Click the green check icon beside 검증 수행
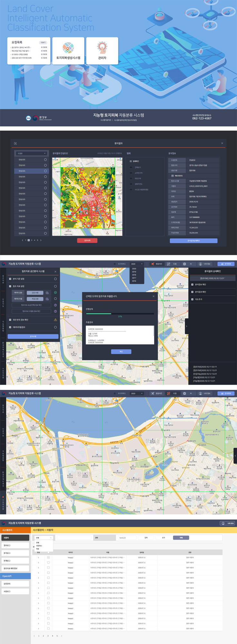Screen dimensions: 237x644 [55, 292]
